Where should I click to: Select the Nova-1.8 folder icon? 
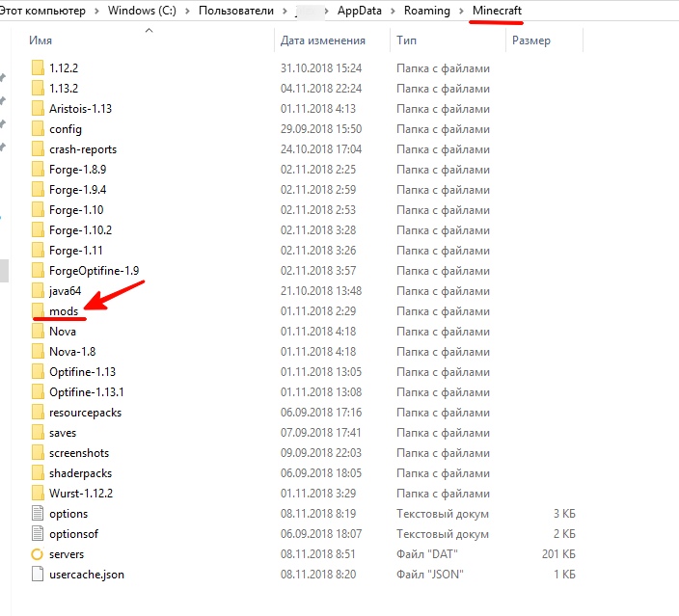pyautogui.click(x=38, y=352)
